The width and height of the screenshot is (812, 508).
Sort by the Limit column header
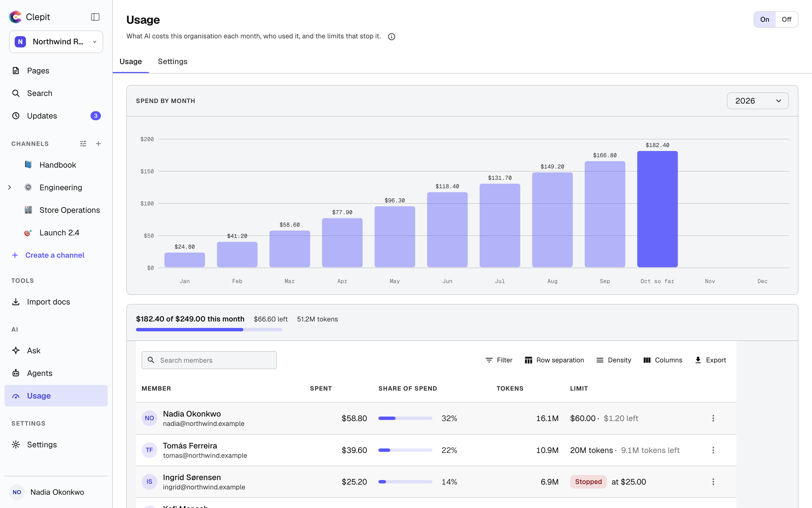point(579,388)
